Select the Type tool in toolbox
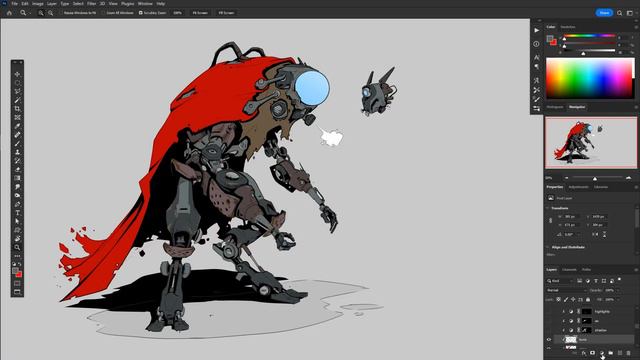This screenshot has height=360, width=640. click(17, 213)
